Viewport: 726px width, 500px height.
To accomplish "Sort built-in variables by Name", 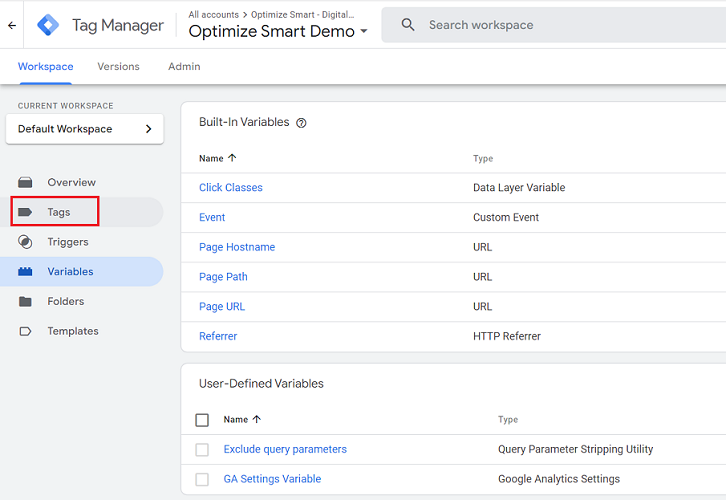I will point(217,158).
